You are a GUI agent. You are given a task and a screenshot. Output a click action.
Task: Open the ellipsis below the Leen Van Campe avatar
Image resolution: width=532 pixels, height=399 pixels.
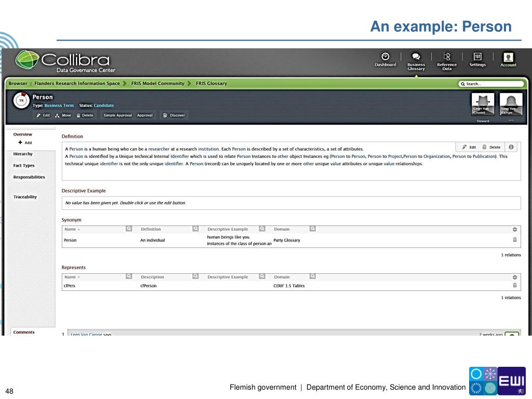pyautogui.click(x=511, y=121)
